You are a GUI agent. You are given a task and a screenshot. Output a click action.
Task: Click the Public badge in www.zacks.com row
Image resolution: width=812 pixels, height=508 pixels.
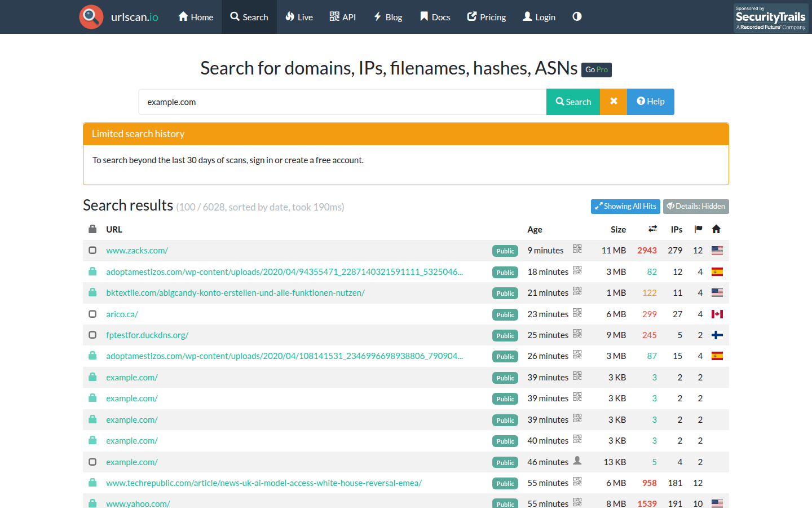click(505, 251)
